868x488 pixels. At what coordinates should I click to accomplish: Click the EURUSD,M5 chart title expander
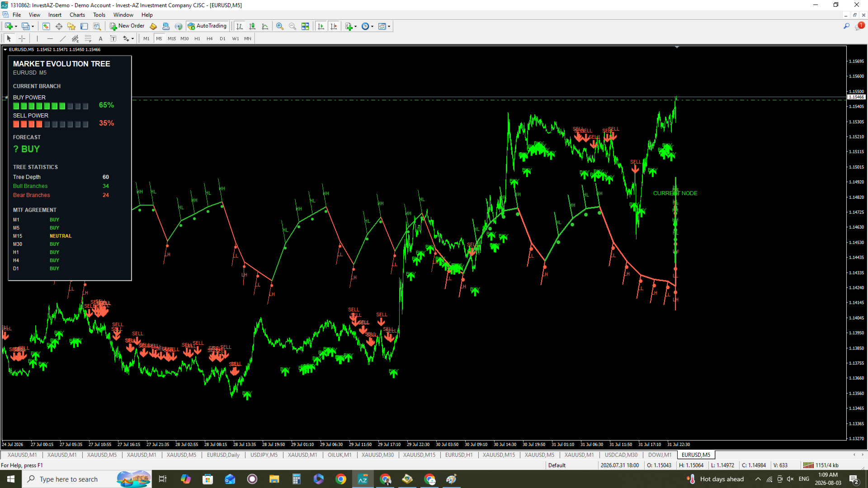click(x=5, y=50)
